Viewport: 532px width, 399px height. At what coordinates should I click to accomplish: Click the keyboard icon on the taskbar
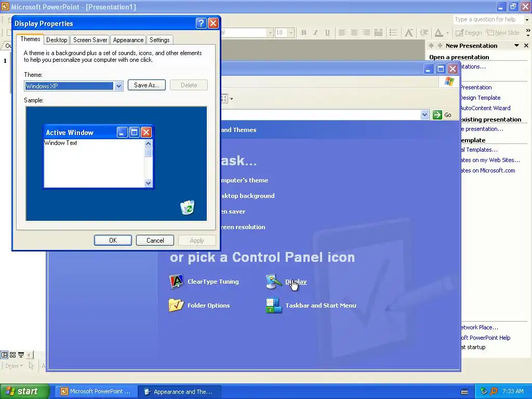click(x=464, y=392)
